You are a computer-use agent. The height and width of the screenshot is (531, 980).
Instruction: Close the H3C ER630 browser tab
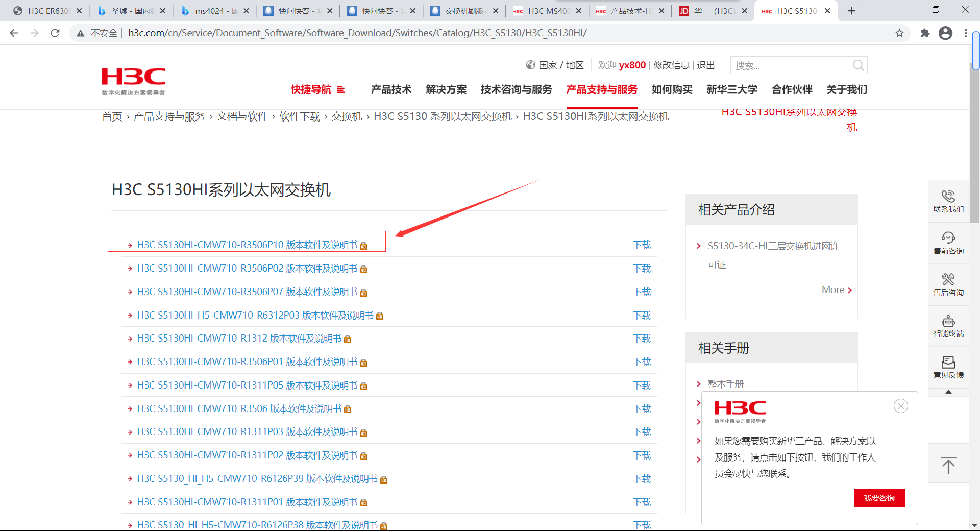(x=79, y=11)
